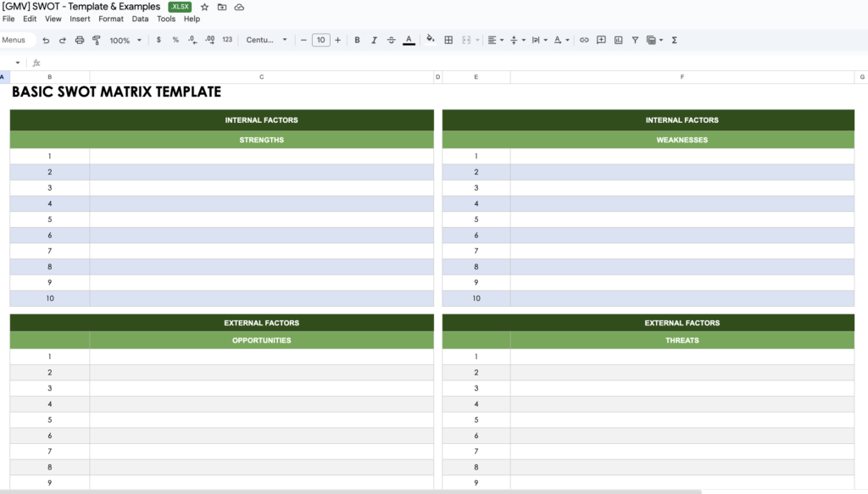Create a filter
Image resolution: width=868 pixels, height=494 pixels.
[634, 39]
